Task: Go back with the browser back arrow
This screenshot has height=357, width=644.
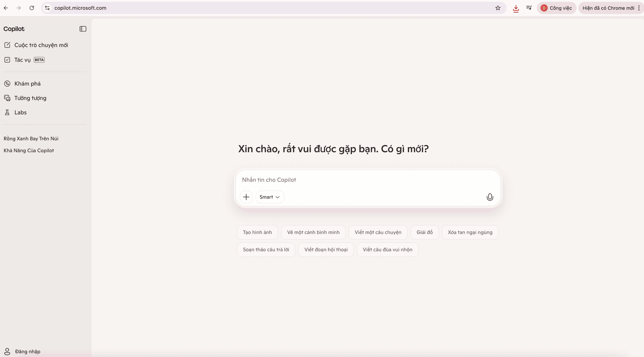Action: click(6, 8)
